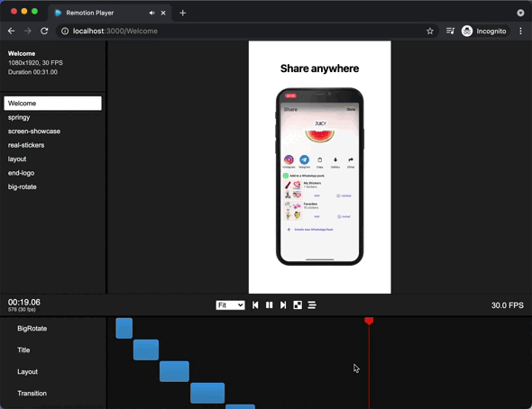
Task: Choose the end-logo composition
Action: click(x=21, y=173)
